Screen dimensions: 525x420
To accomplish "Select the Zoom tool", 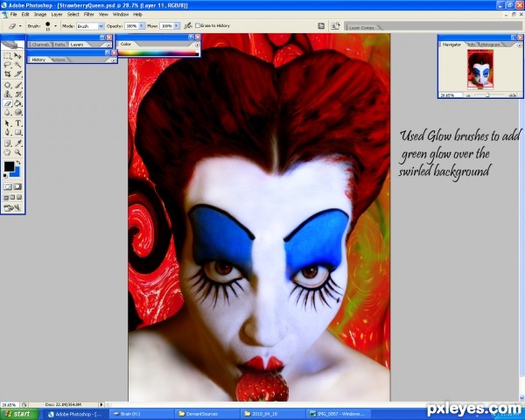I will coord(17,152).
